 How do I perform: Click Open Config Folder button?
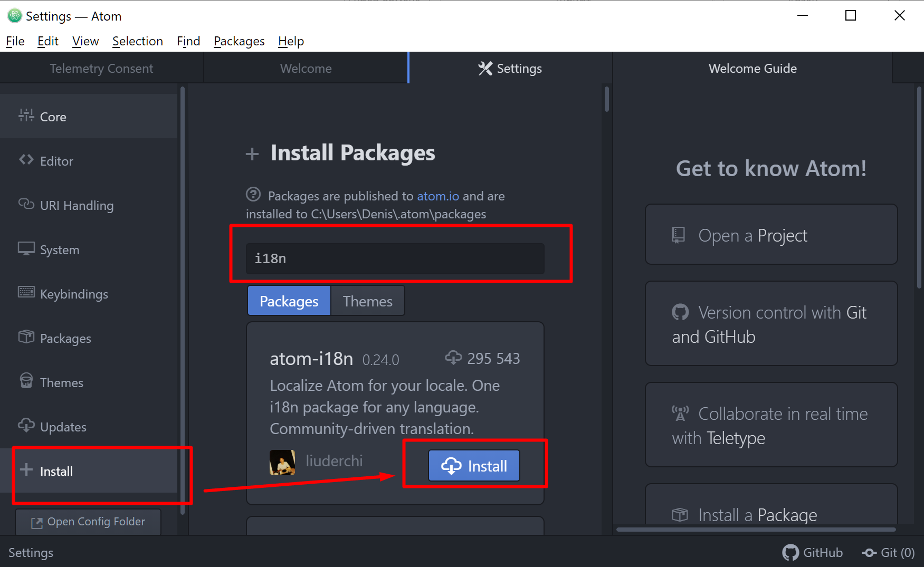click(88, 522)
